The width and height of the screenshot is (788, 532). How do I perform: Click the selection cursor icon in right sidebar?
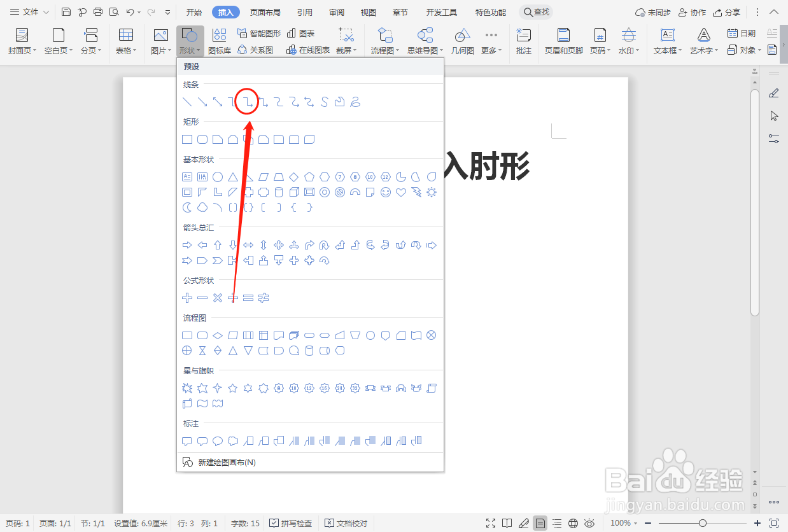pos(774,116)
